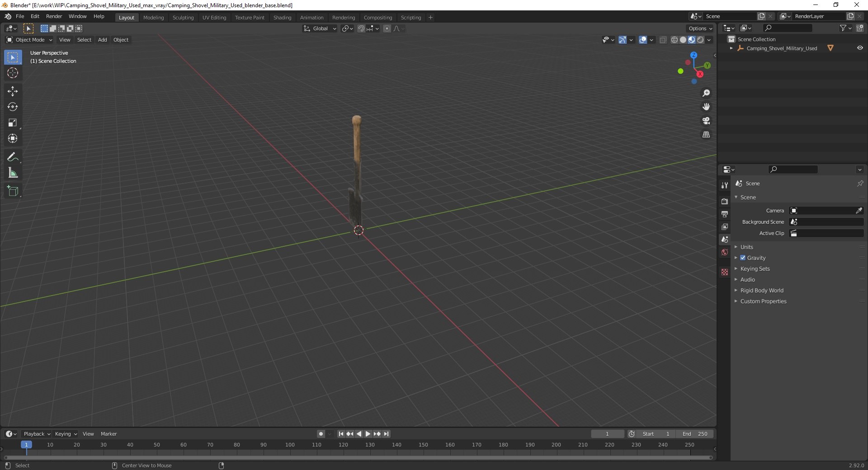This screenshot has height=470, width=868.
Task: Expand the Custom Properties panel
Action: pyautogui.click(x=763, y=301)
